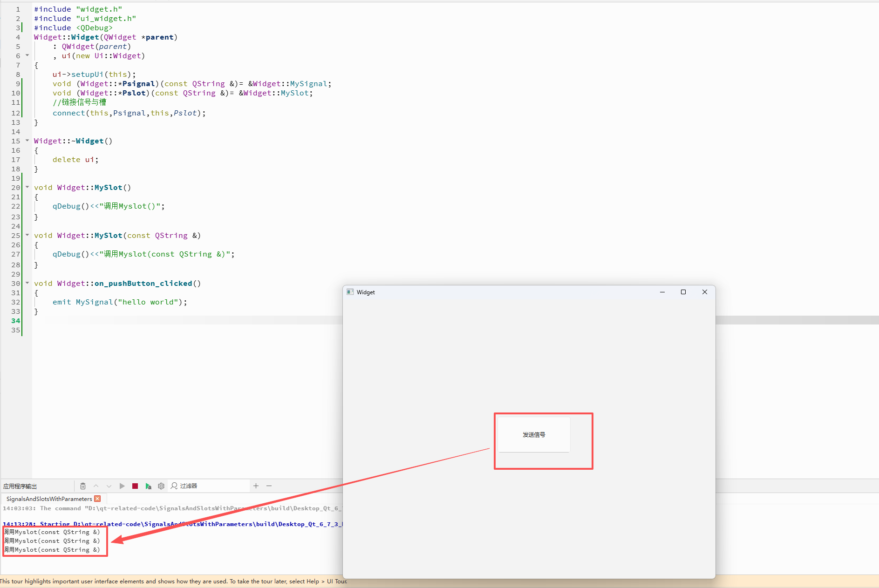Click the //链接信号与槽 comment
Image resolution: width=879 pixels, height=588 pixels.
coord(79,102)
